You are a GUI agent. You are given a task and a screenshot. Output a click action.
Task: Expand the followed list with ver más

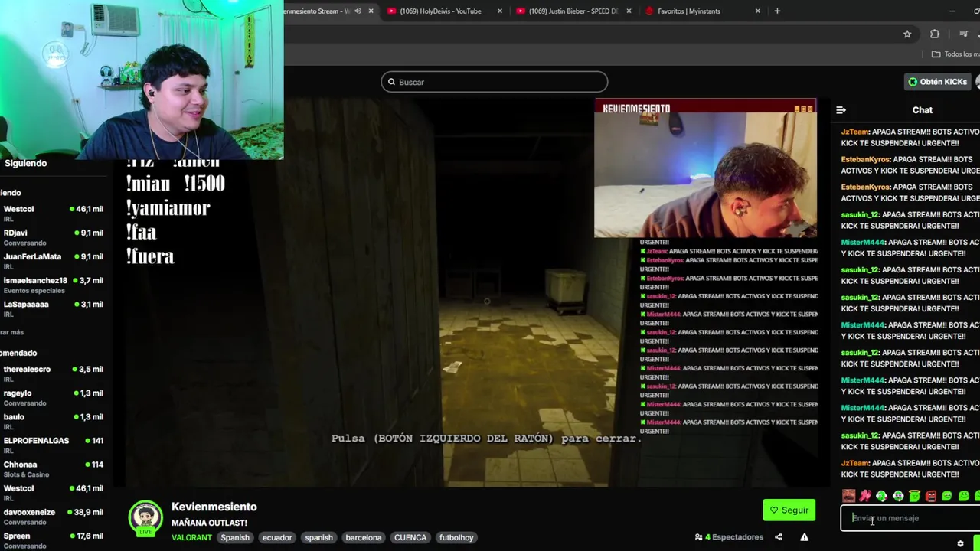pos(12,332)
